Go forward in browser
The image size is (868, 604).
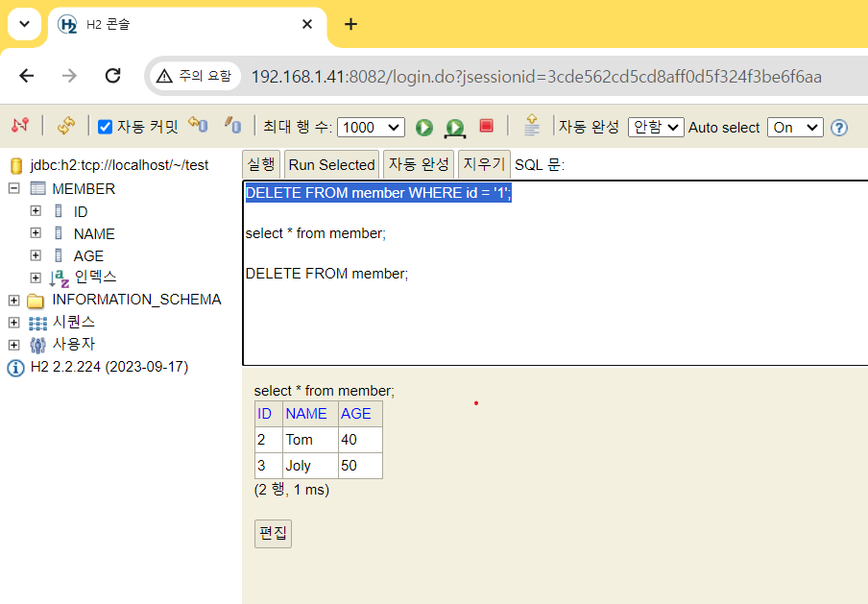[69, 76]
